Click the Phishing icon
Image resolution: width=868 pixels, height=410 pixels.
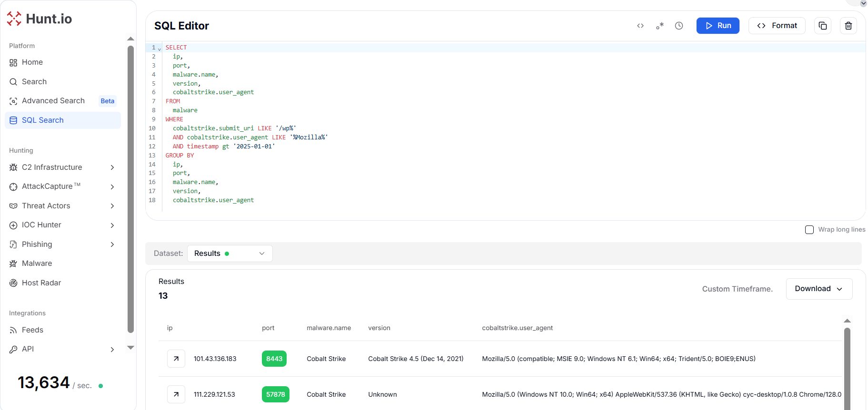coord(13,244)
